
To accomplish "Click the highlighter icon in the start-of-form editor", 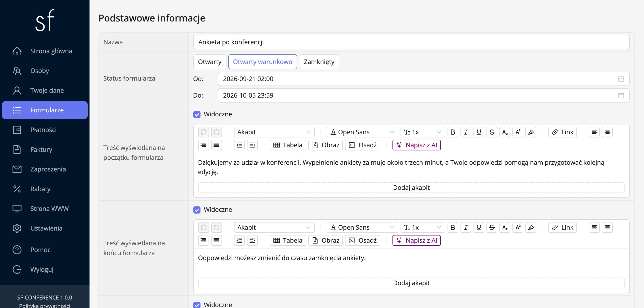I will pos(531,132).
